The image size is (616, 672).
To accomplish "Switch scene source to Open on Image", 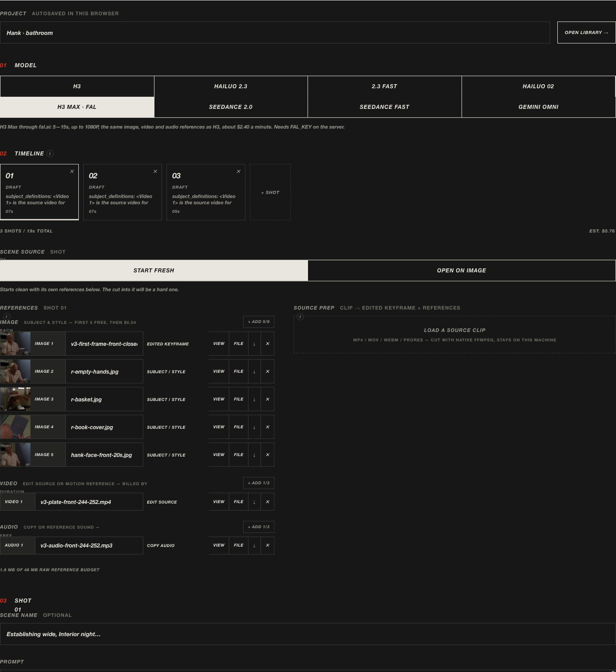I will point(462,271).
